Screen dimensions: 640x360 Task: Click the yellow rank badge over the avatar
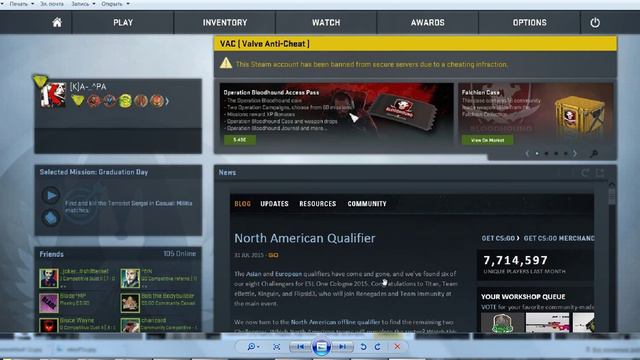40,81
